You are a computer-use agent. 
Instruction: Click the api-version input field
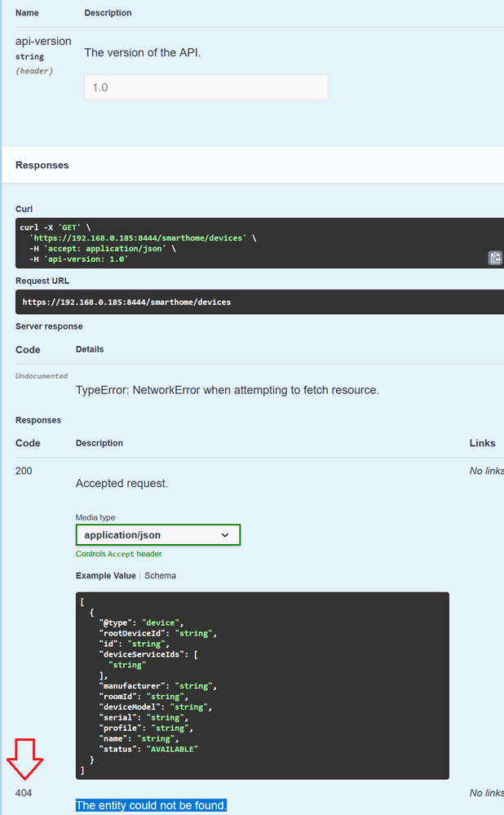tap(206, 86)
